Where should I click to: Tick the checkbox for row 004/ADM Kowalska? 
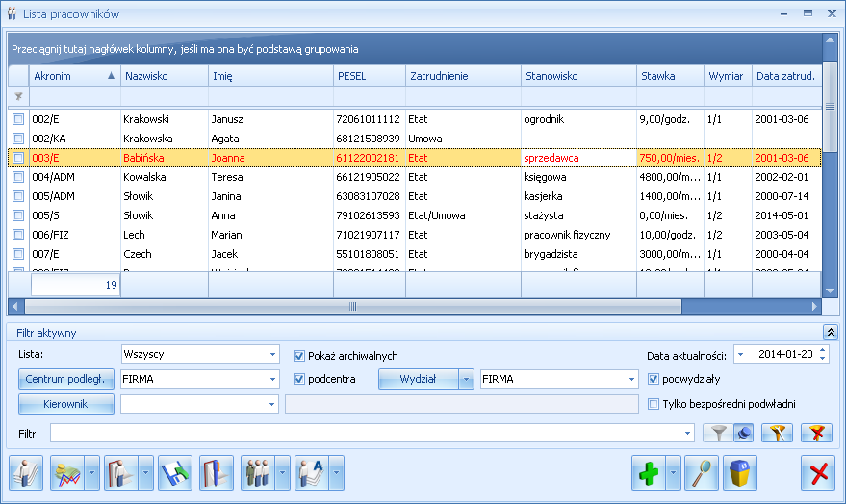[x=18, y=177]
